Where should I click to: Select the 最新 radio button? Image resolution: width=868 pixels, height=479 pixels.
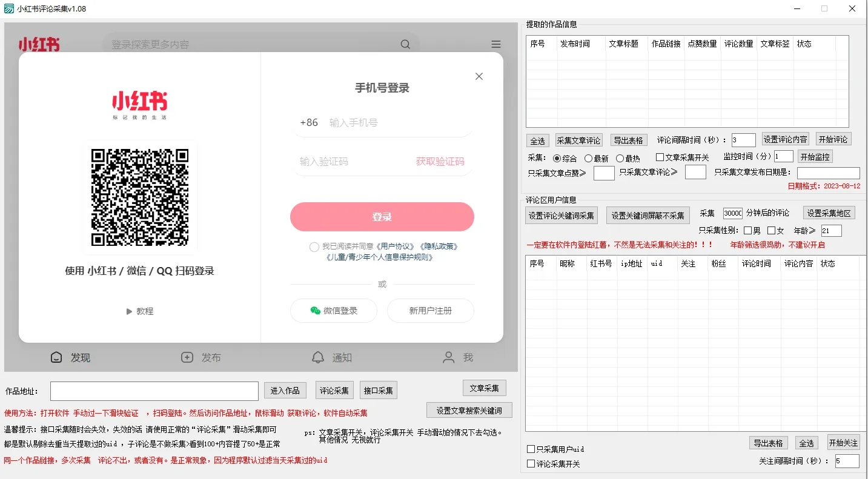coord(588,158)
